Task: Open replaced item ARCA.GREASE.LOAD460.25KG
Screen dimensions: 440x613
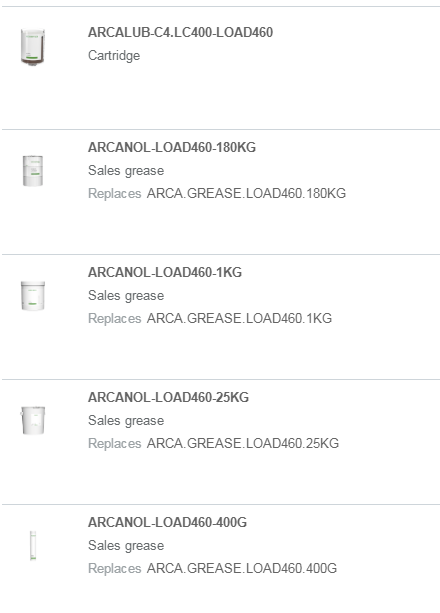Action: tap(242, 443)
